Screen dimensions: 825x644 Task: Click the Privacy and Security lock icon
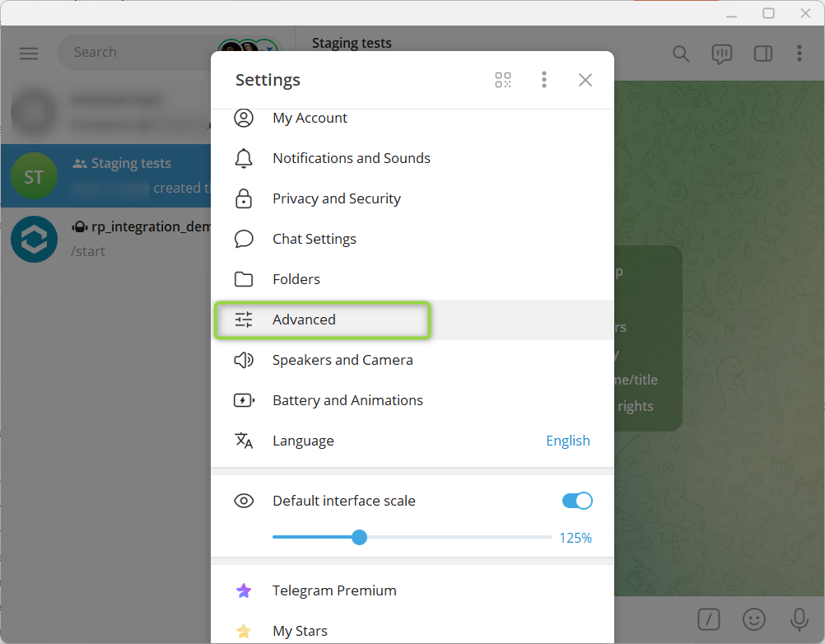pyautogui.click(x=244, y=198)
